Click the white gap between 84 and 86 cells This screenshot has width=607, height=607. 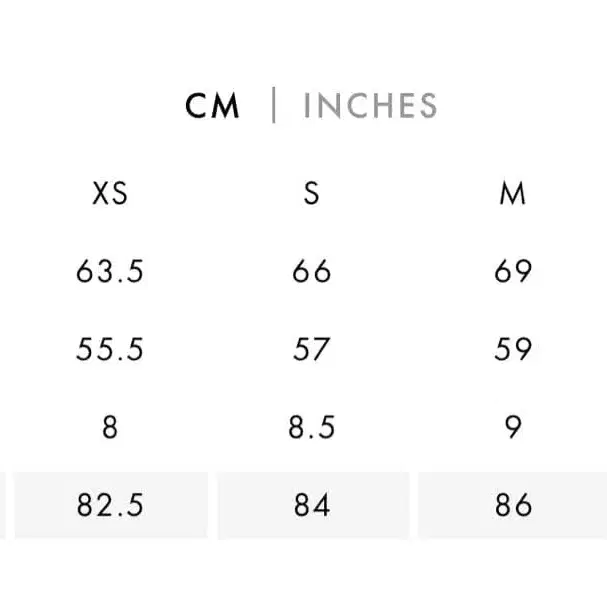413,506
